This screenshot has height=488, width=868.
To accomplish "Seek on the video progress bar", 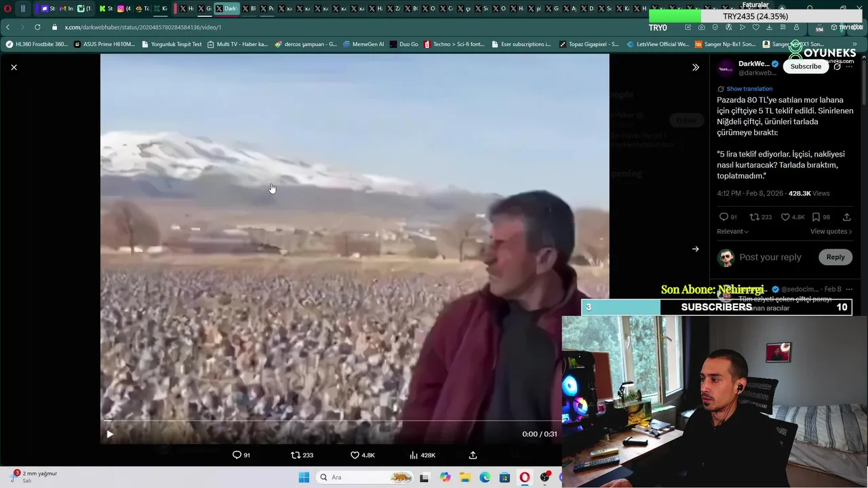I will click(x=330, y=421).
